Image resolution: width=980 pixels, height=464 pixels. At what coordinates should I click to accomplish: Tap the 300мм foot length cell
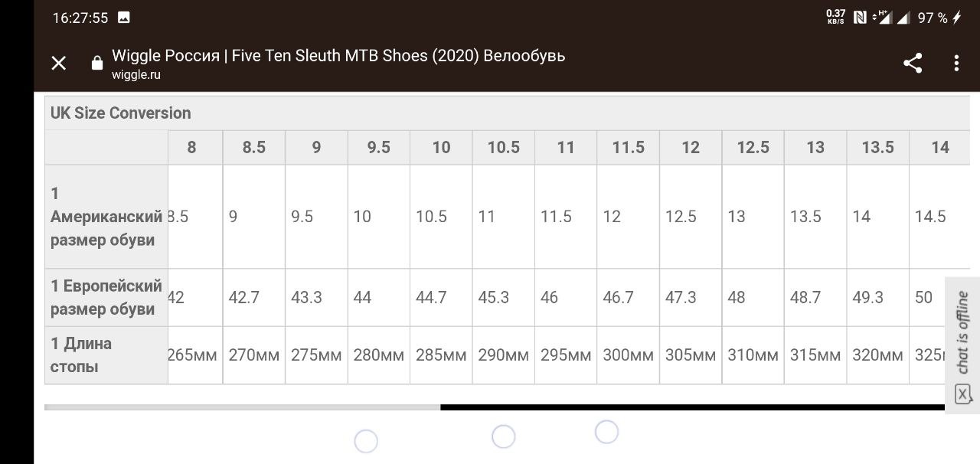pyautogui.click(x=628, y=355)
